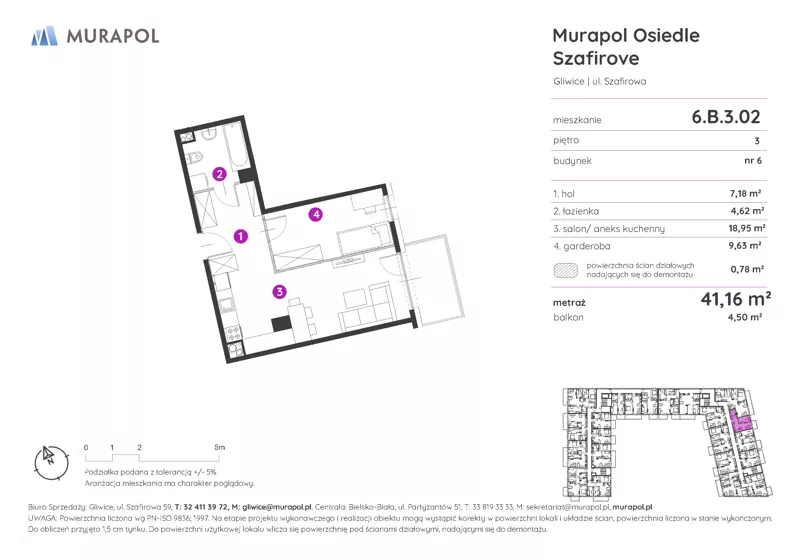
Task: Click the title 'Murapol Osiedle Szafirove'
Action: [626, 47]
